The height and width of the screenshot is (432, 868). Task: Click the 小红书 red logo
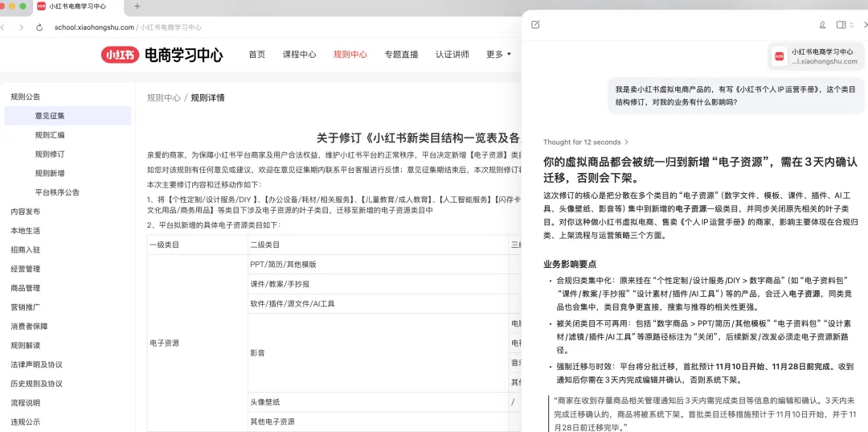120,55
